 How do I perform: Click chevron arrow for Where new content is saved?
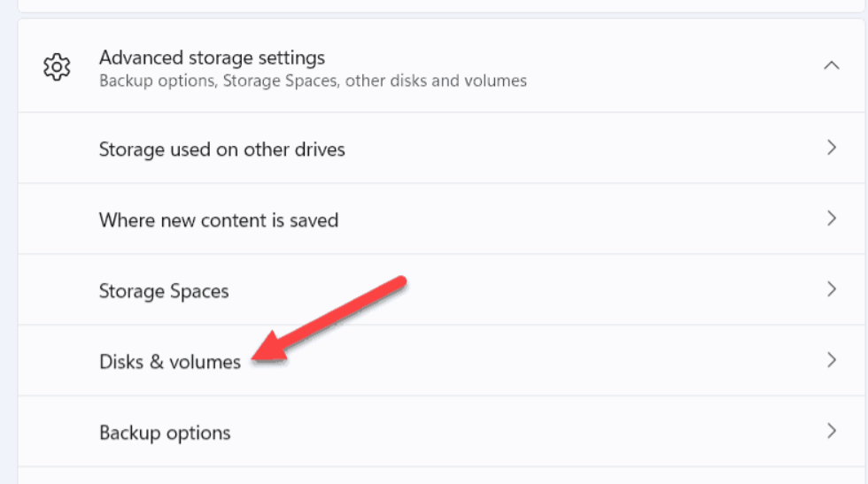[831, 219]
